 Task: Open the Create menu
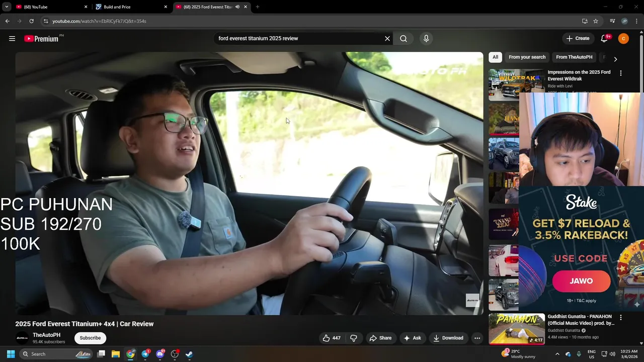[x=578, y=38]
